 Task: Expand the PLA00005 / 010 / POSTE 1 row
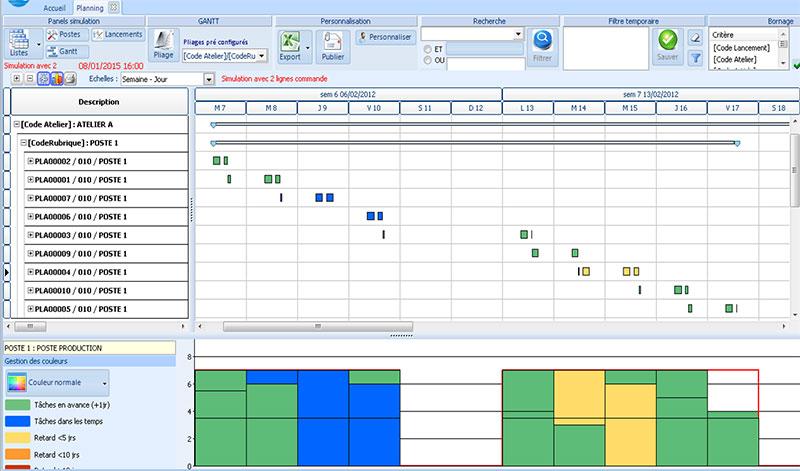coord(30,309)
